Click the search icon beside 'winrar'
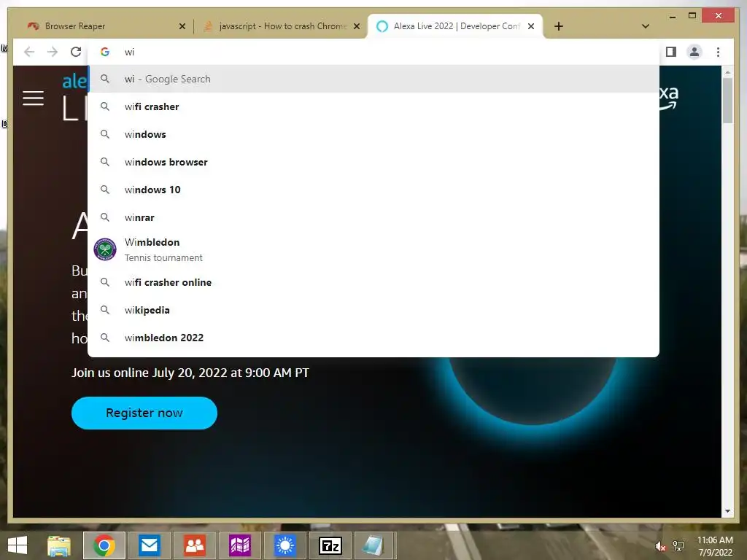This screenshot has height=560, width=747. 105,217
